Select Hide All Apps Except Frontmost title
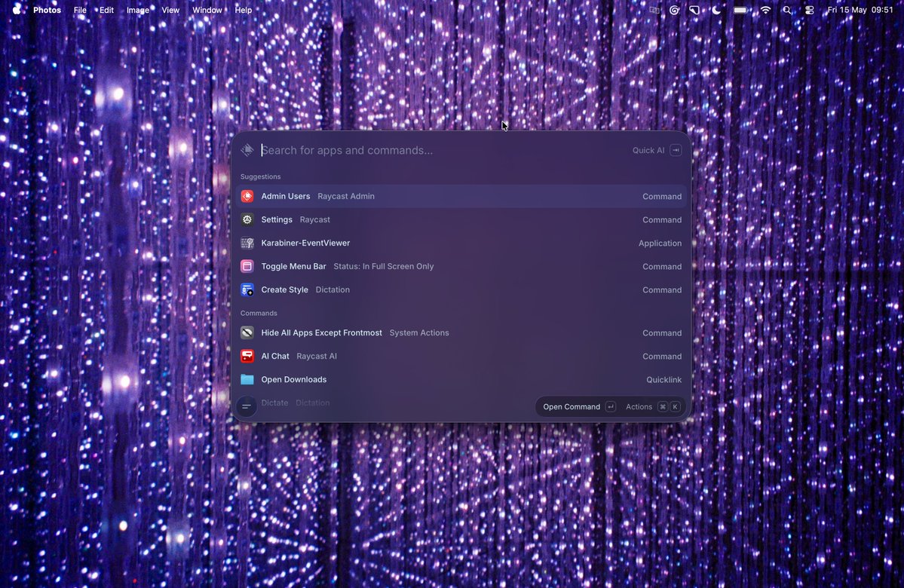 pyautogui.click(x=321, y=332)
